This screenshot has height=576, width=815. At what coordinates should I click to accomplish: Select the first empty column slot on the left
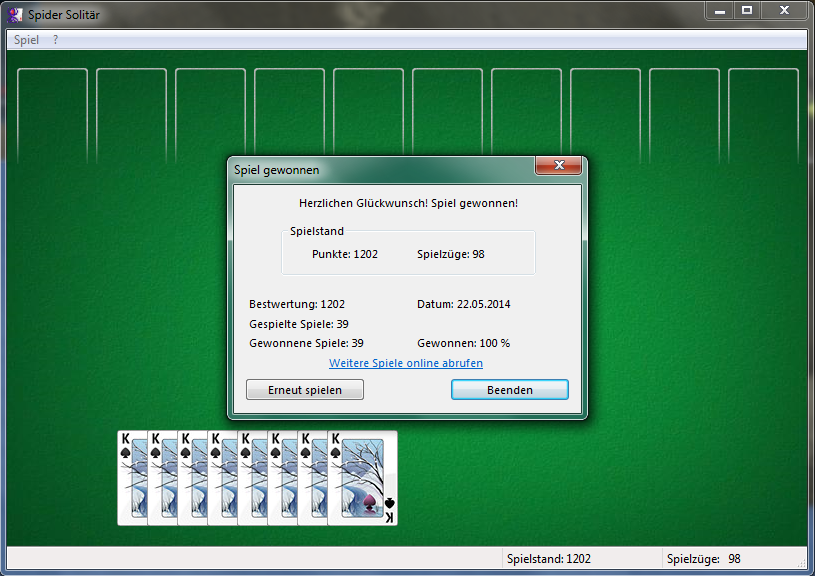pyautogui.click(x=52, y=115)
